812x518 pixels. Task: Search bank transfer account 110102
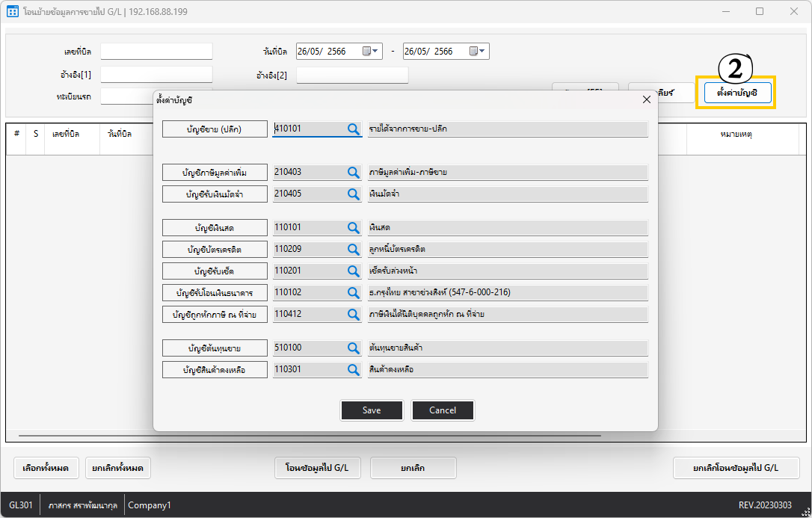354,292
